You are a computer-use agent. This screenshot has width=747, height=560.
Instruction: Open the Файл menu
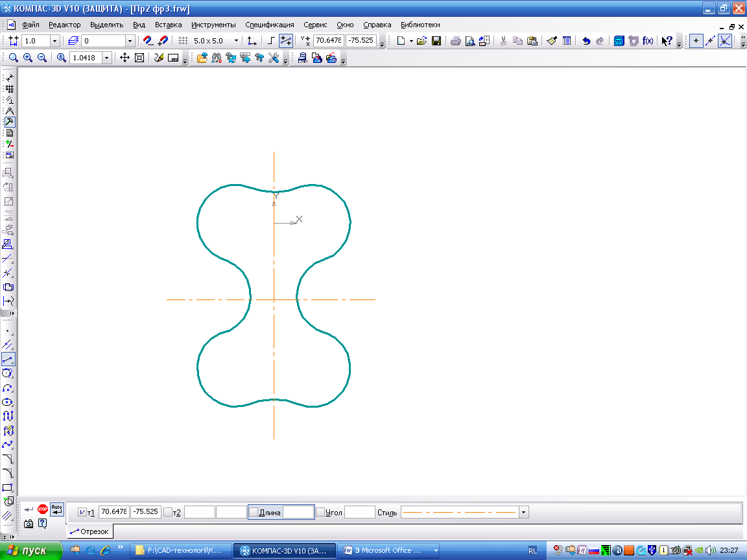click(x=30, y=25)
